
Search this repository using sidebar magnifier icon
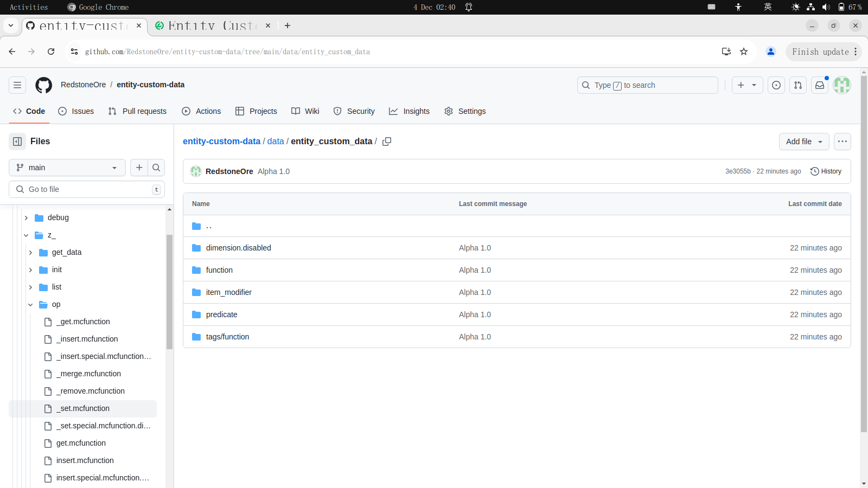[156, 168]
